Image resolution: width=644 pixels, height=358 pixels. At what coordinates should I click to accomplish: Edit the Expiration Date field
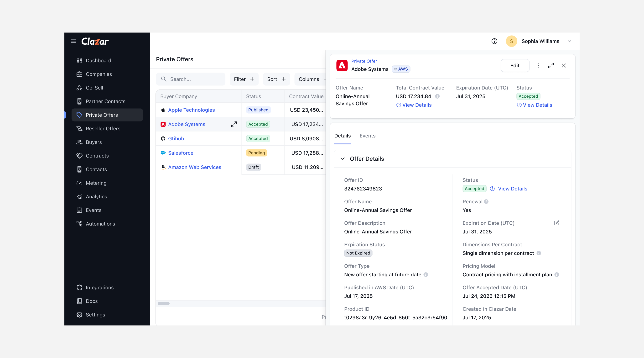(556, 223)
